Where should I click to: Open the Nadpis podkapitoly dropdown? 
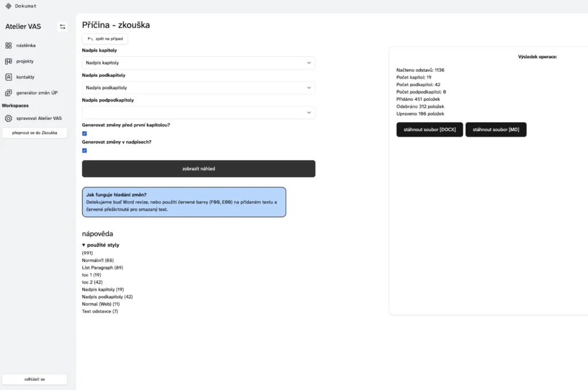pyautogui.click(x=198, y=88)
